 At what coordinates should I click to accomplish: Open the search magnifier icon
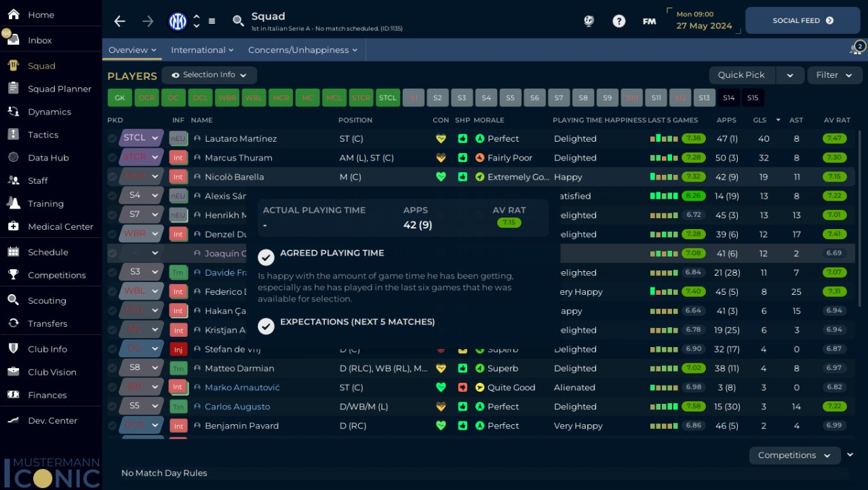click(x=238, y=21)
